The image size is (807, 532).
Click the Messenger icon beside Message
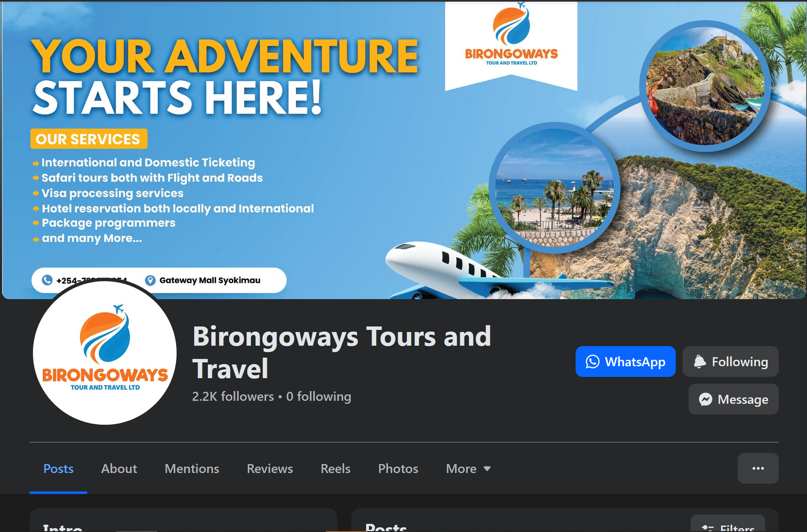tap(705, 399)
